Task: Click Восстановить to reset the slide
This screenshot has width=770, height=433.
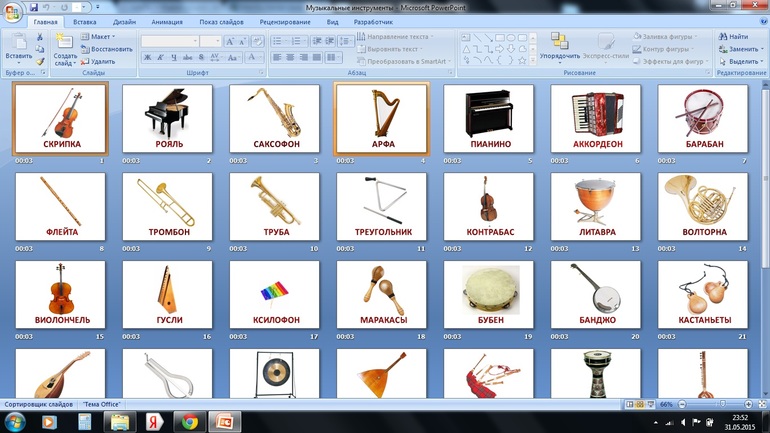Action: click(x=105, y=49)
